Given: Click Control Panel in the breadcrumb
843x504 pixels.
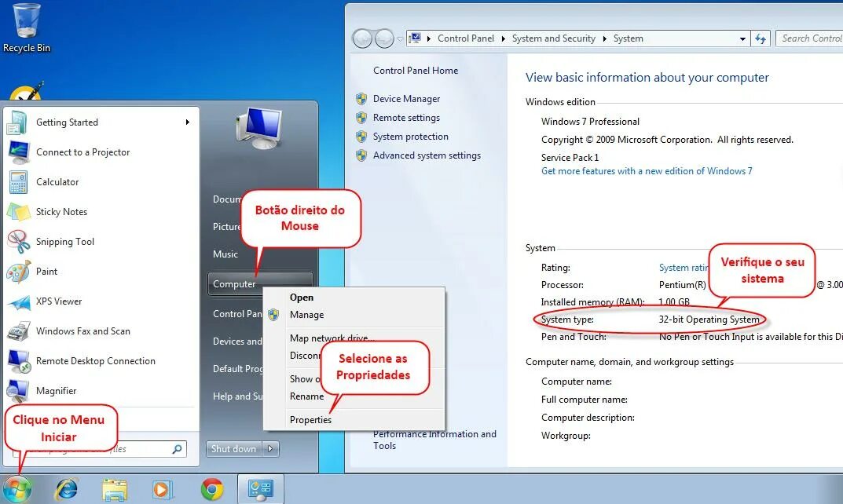Looking at the screenshot, I should 466,38.
